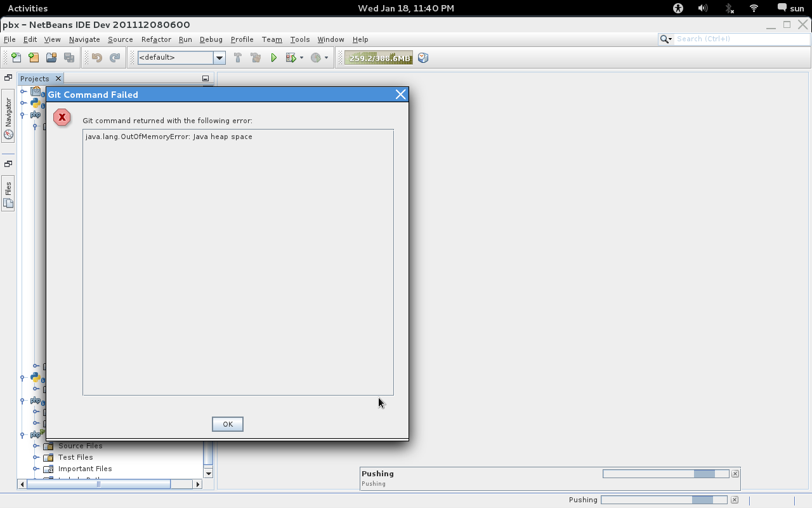Click the java.lang.OutOfMemoryError message text

click(x=169, y=137)
